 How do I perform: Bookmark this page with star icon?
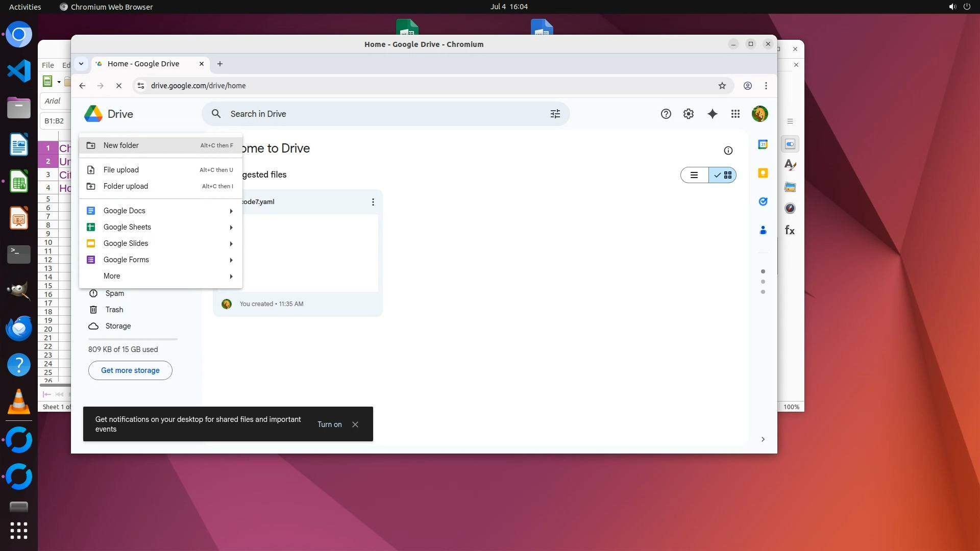point(722,86)
